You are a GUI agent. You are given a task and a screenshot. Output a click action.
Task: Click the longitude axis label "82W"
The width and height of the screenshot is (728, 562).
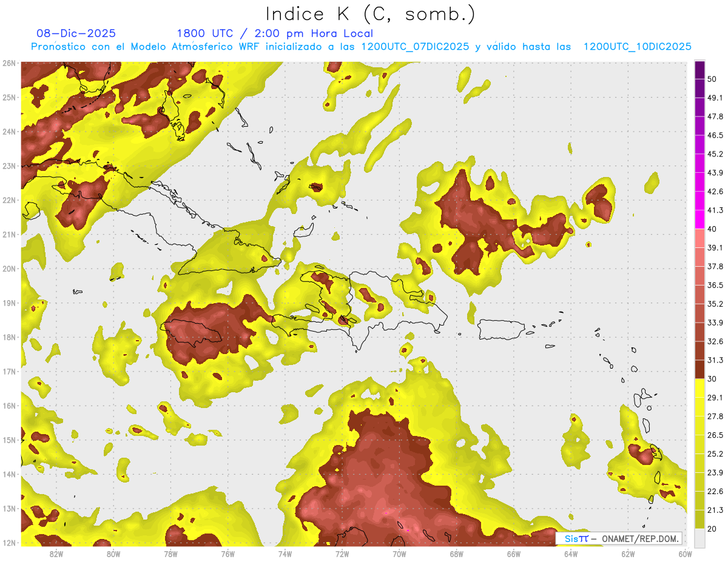click(x=56, y=554)
